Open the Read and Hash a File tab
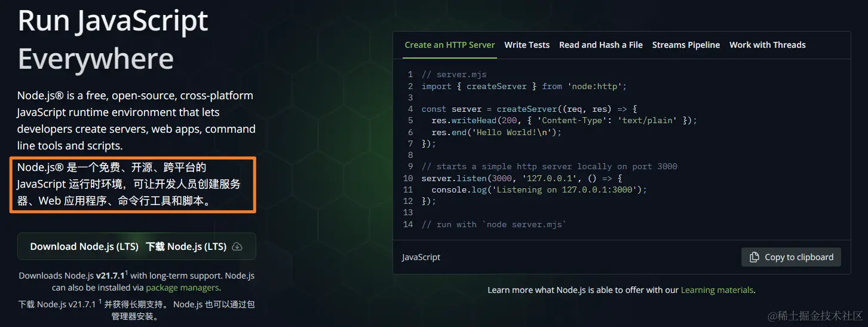The height and width of the screenshot is (327, 868). (x=601, y=45)
